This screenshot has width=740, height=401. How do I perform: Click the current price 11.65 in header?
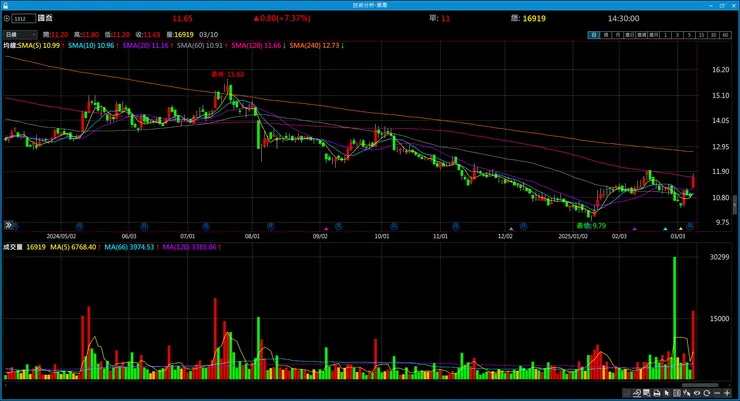[182, 18]
